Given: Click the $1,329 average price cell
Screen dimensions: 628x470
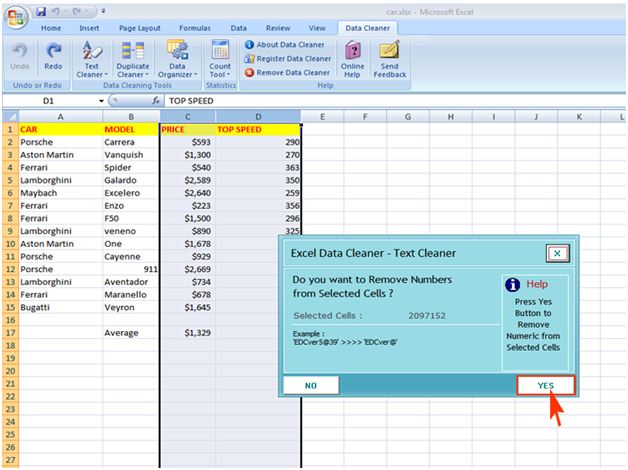Looking at the screenshot, I should pyautogui.click(x=188, y=333).
